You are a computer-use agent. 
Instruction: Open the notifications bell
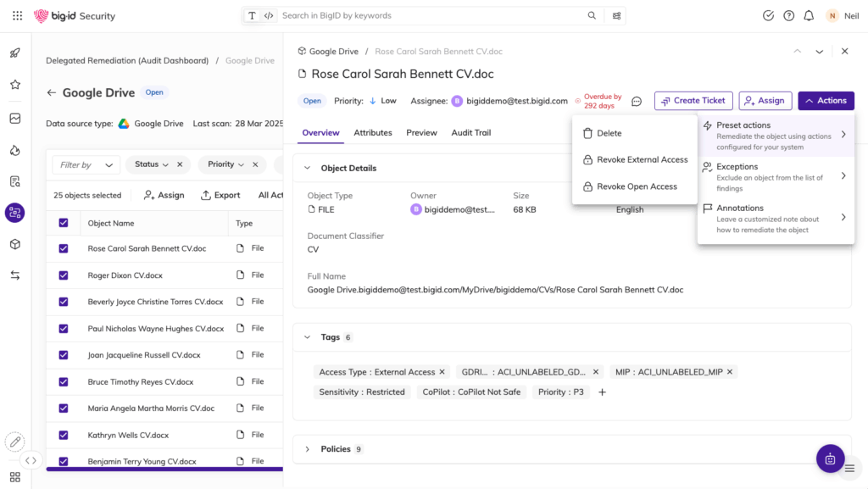(x=809, y=15)
